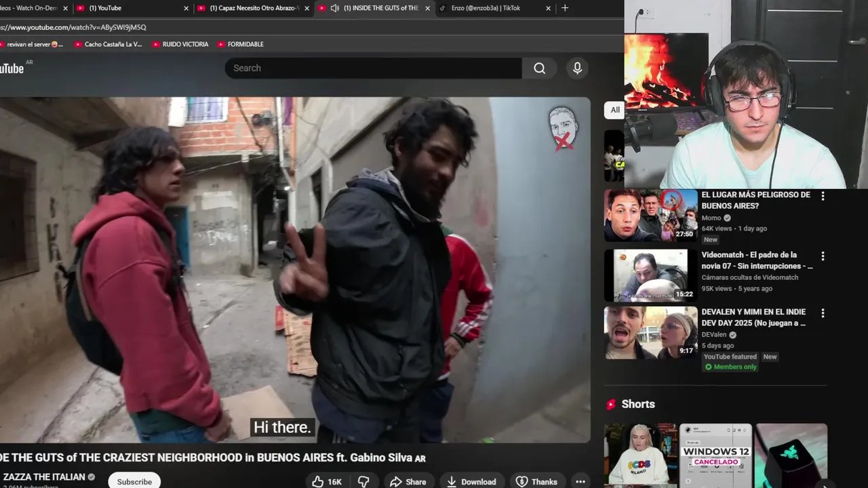Close the Enzo TikTok tab
This screenshot has height=488, width=868.
click(x=549, y=8)
